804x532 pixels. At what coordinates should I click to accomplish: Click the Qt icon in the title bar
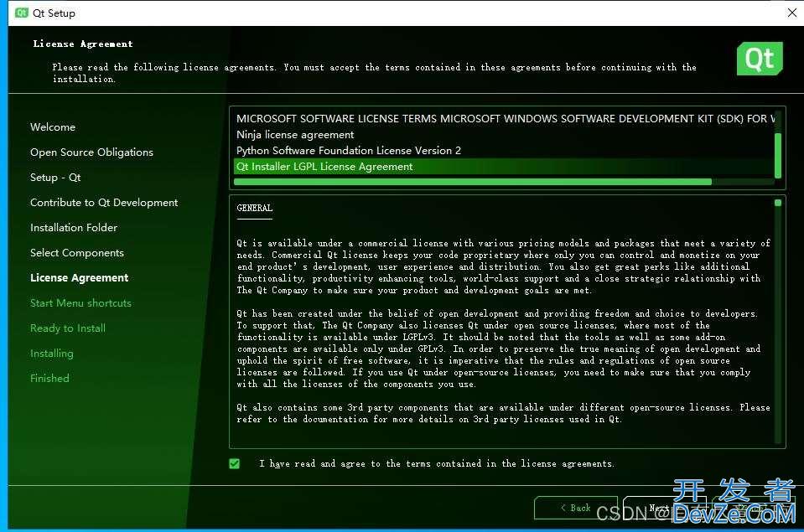pos(22,13)
